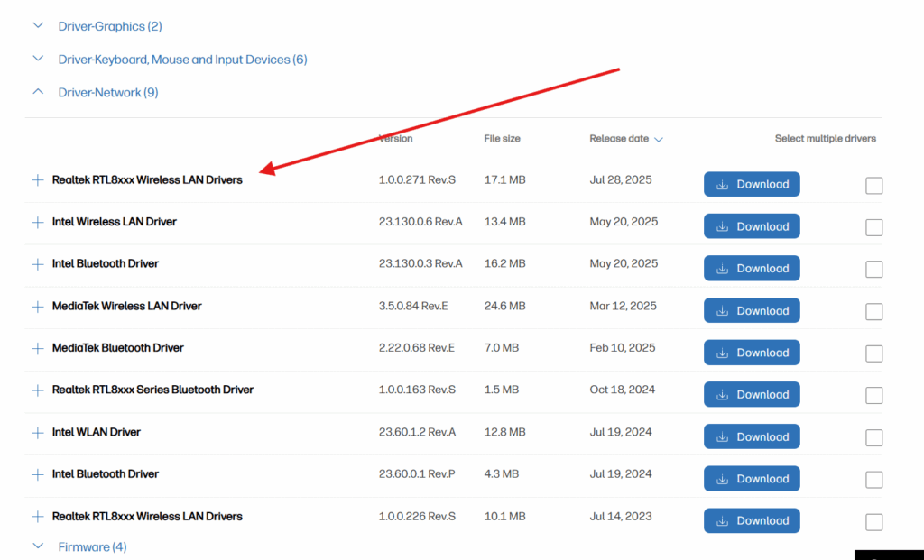The width and height of the screenshot is (924, 560).
Task: Click plus icon beside Intel Bluetooth Driver 23.130.0.3
Action: pyautogui.click(x=37, y=264)
